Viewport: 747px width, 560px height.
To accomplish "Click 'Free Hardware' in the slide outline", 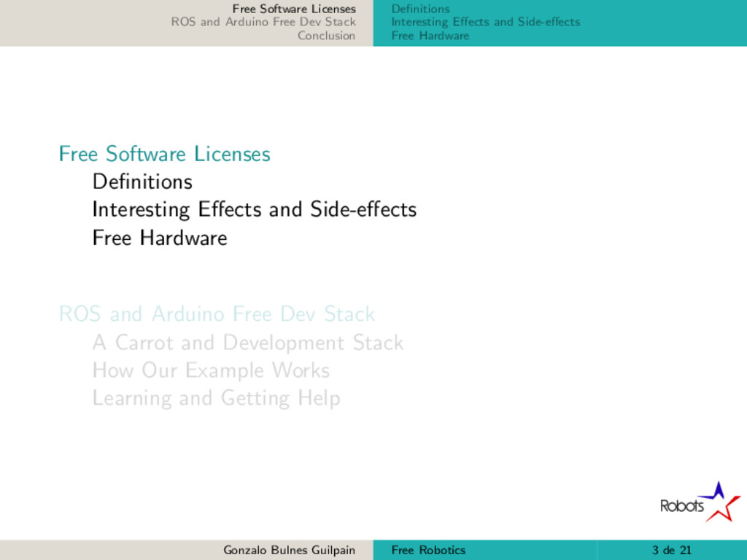I will click(160, 238).
